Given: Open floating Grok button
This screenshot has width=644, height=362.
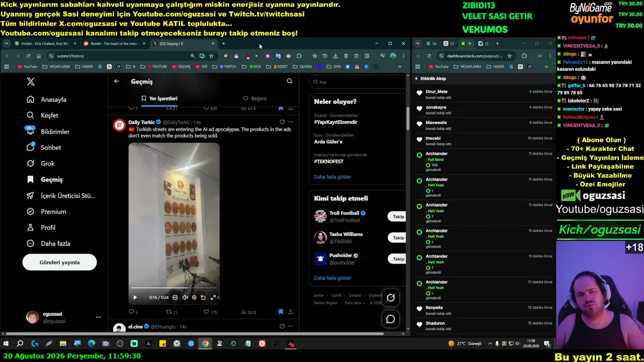Looking at the screenshot, I should 390,298.
